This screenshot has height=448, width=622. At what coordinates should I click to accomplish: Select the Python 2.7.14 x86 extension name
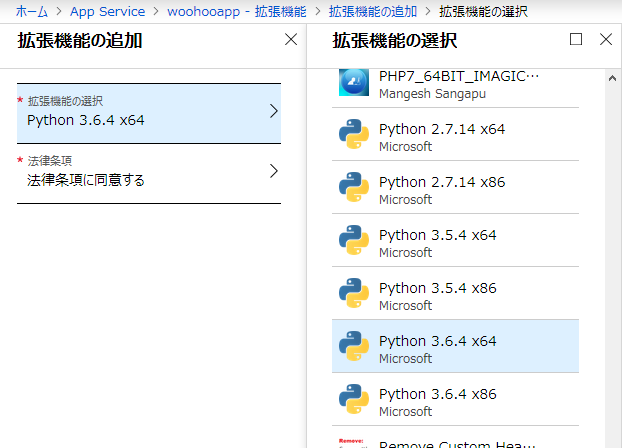click(x=442, y=182)
